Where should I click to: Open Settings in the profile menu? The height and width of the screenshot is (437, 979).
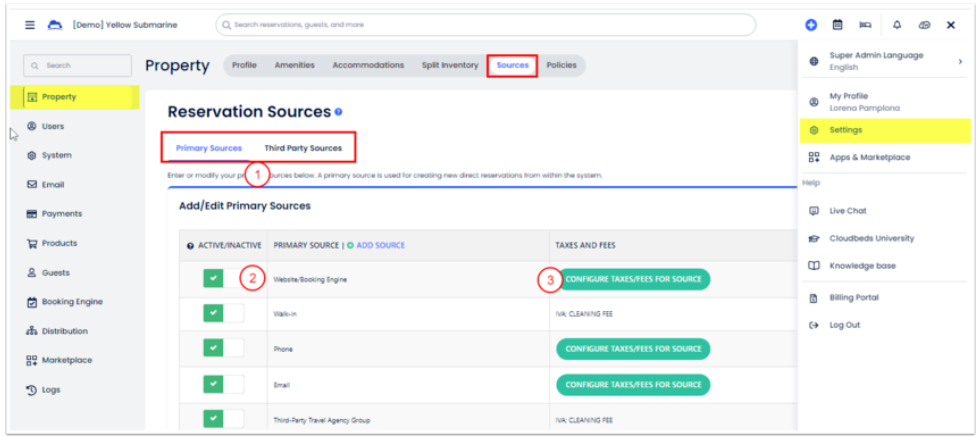(x=845, y=130)
